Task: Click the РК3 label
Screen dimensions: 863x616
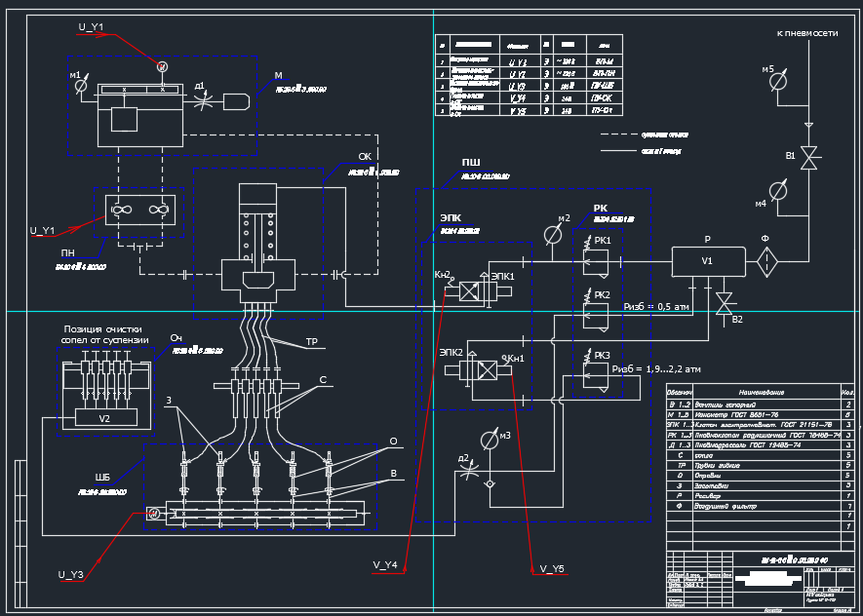Action: [603, 356]
